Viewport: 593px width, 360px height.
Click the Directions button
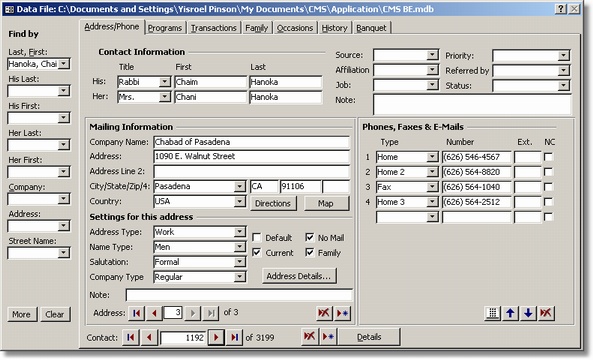click(x=273, y=203)
